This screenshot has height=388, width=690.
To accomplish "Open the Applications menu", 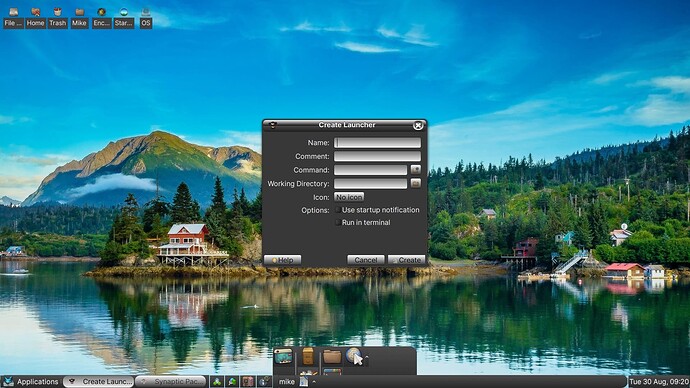I will pos(31,381).
